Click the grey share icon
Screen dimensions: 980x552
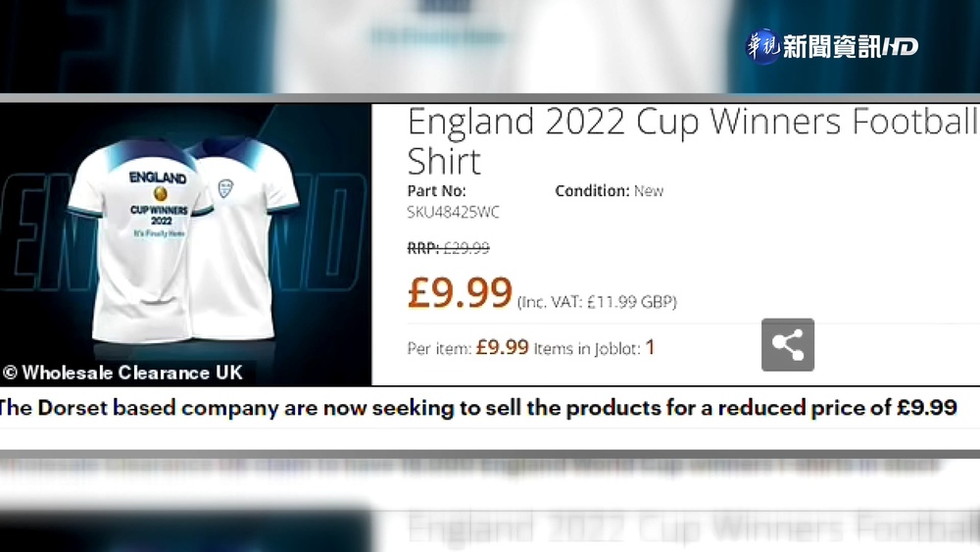point(788,345)
